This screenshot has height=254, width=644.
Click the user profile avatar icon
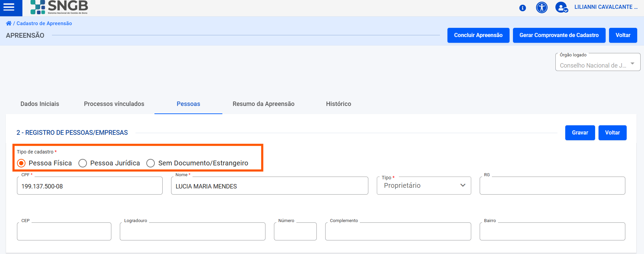pos(561,7)
